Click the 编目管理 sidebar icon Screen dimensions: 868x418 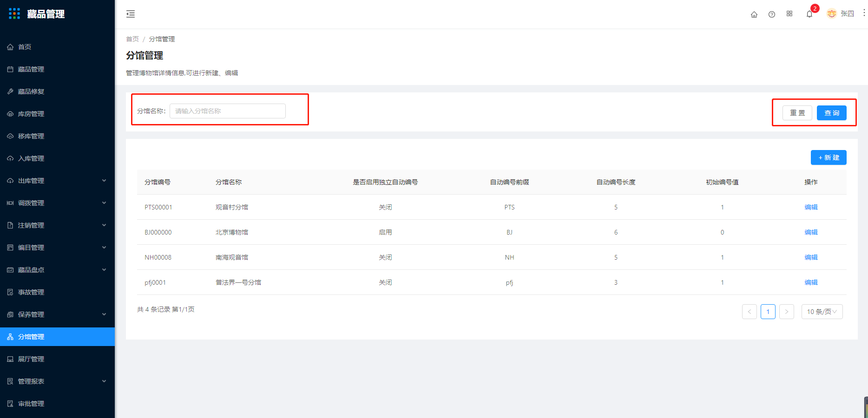coord(10,248)
